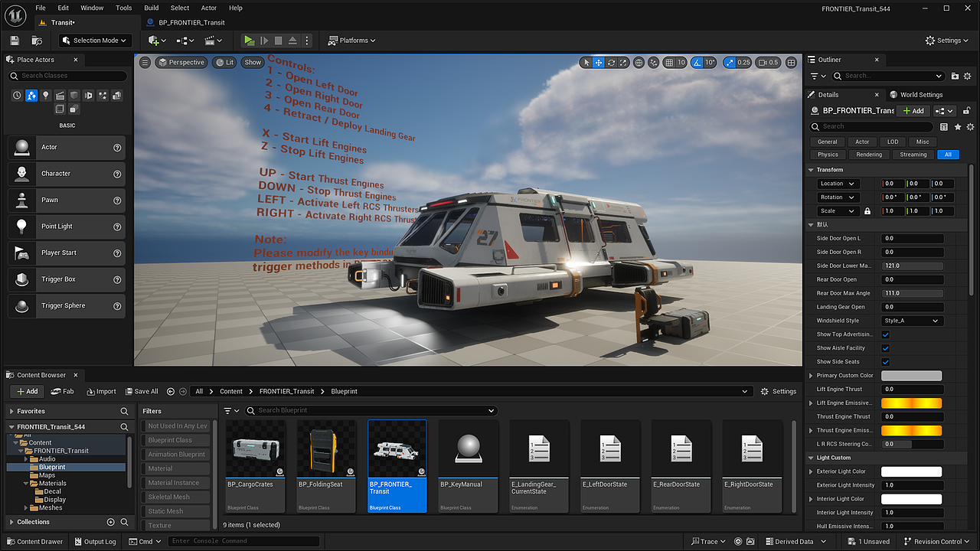The image size is (980, 551).
Task: Click the Eject button in play controls
Action: (293, 41)
